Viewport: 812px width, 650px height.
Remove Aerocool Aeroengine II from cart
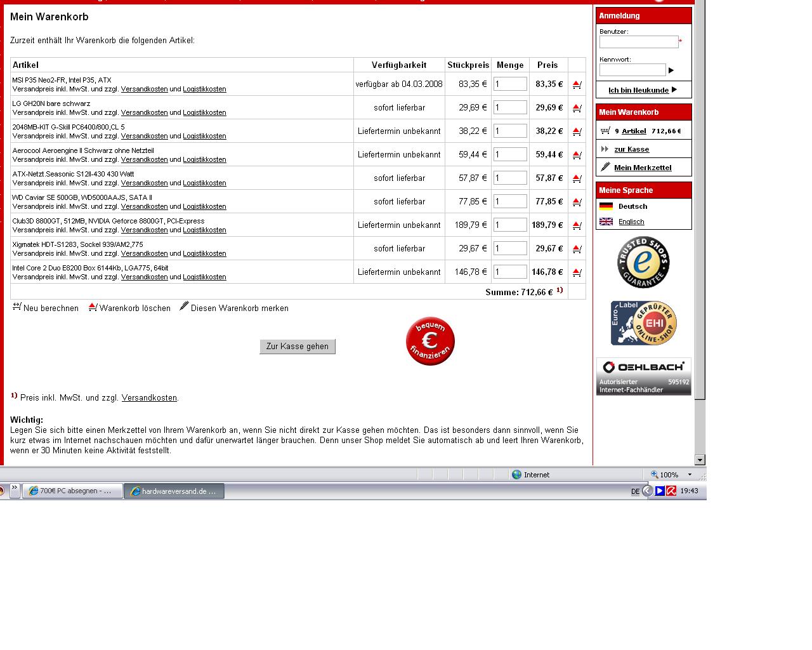point(577,155)
